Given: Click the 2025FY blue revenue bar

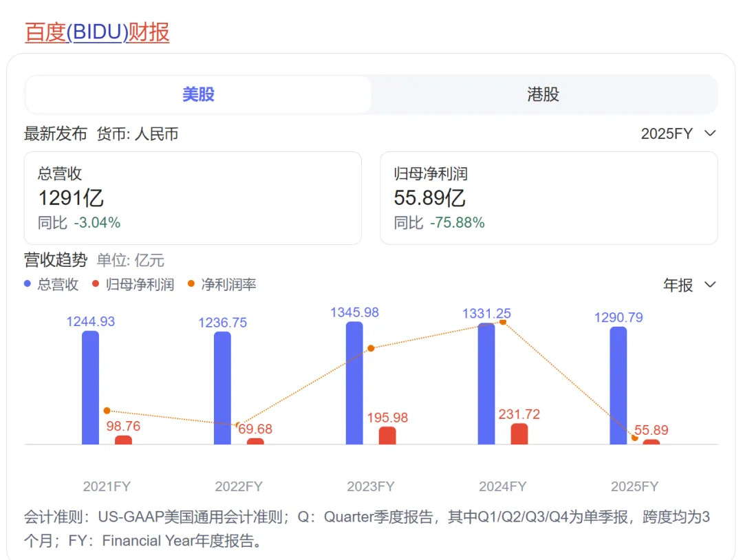Looking at the screenshot, I should (x=618, y=386).
